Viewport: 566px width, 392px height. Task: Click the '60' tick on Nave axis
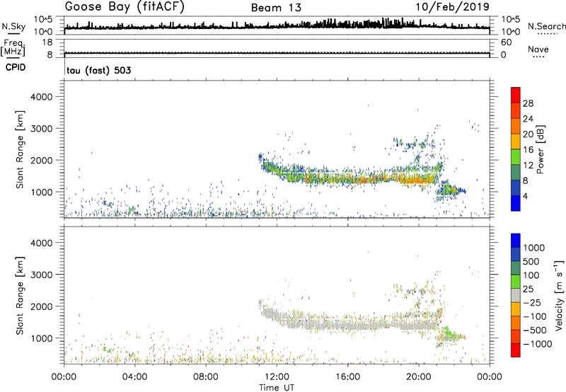coord(506,42)
